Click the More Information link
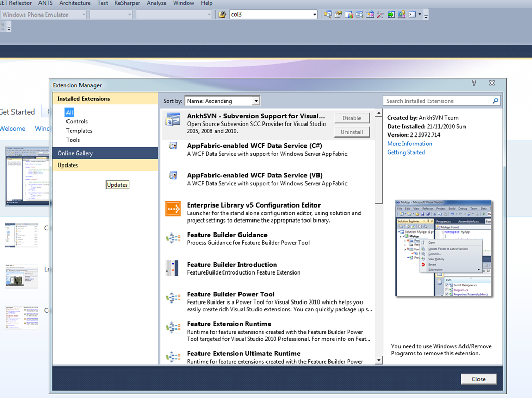Image resolution: width=532 pixels, height=398 pixels. click(x=409, y=144)
